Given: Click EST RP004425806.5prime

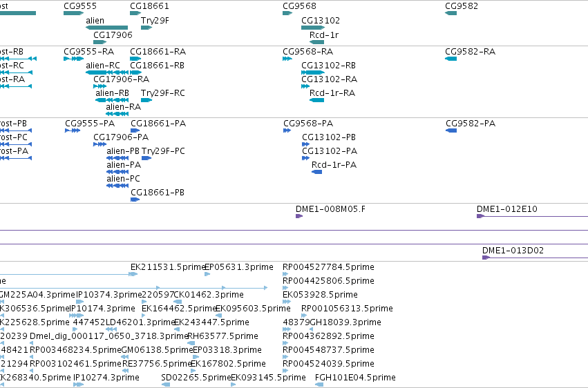Looking at the screenshot, I should pyautogui.click(x=328, y=281).
